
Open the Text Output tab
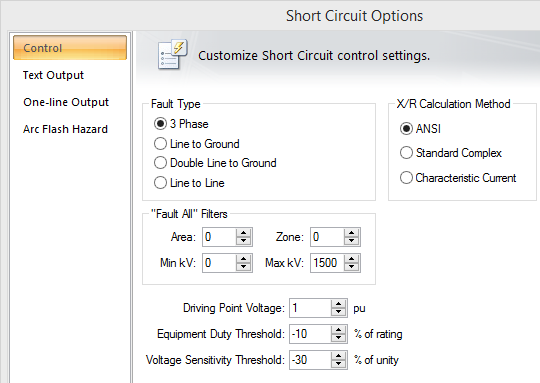53,75
